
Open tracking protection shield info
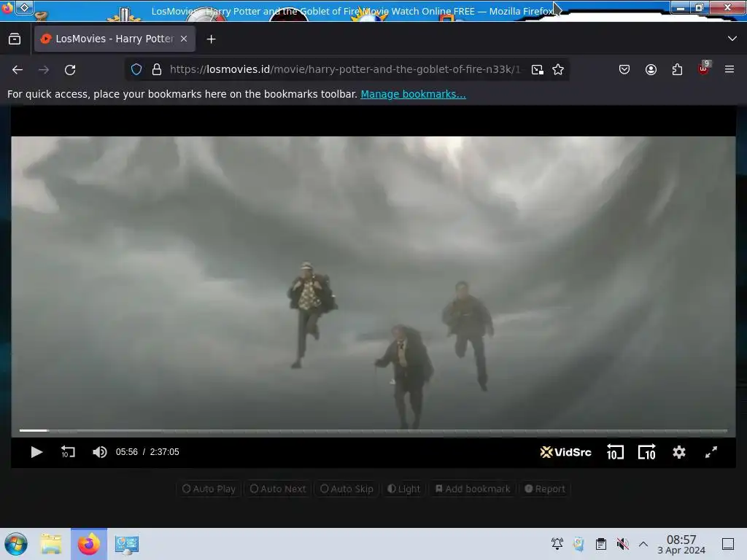coord(136,69)
